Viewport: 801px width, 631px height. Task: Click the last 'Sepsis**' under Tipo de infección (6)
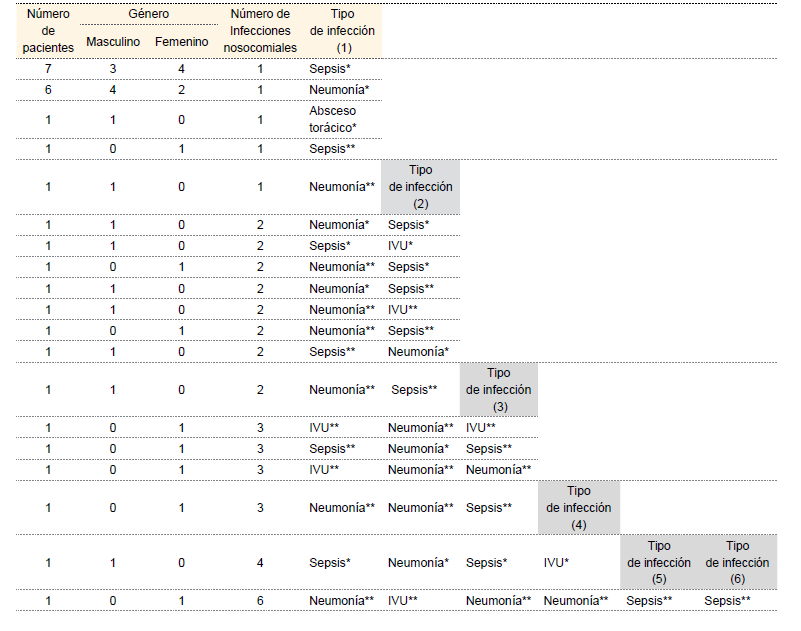coord(727,601)
